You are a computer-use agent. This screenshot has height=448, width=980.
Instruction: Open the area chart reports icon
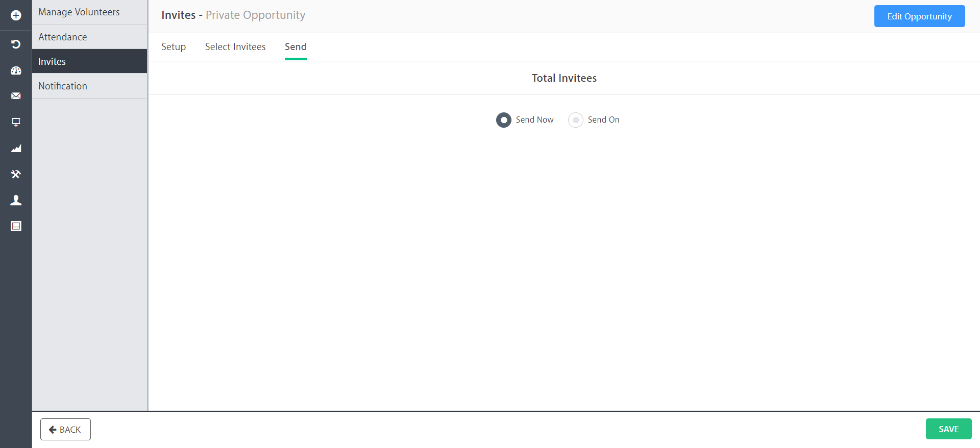click(16, 148)
